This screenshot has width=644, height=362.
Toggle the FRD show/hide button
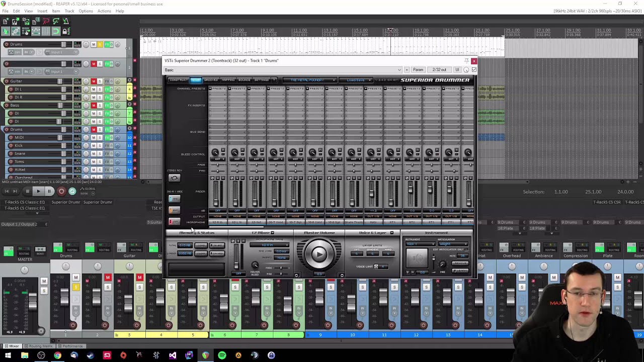[174, 199]
